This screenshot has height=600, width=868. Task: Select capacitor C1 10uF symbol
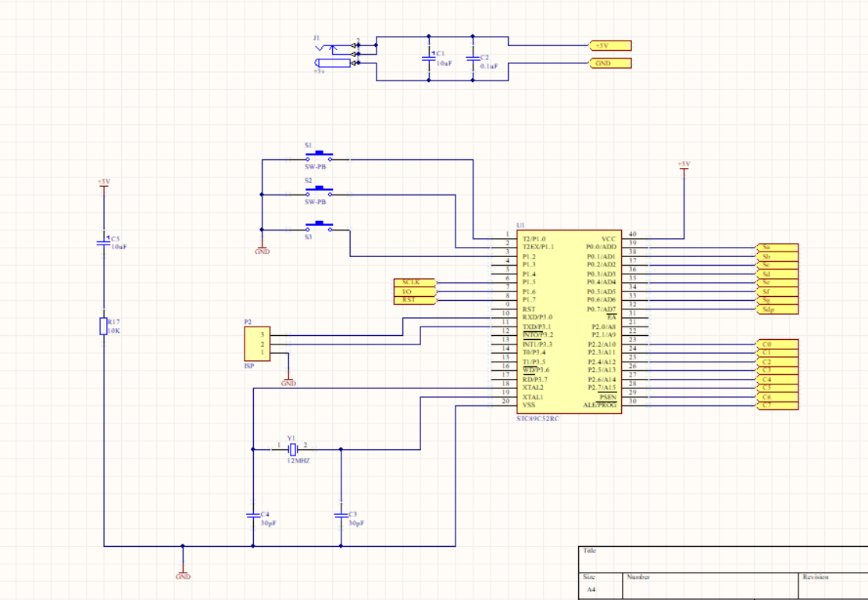(428, 58)
